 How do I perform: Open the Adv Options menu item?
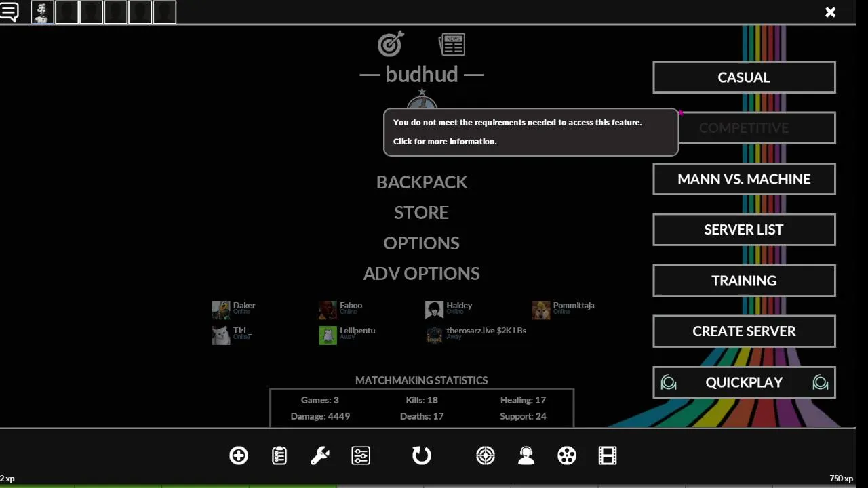421,274
